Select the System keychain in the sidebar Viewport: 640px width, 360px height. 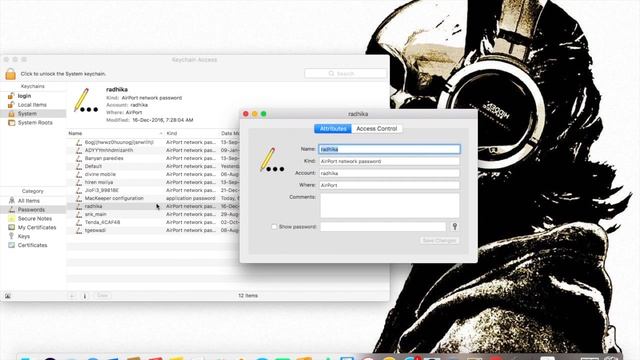tap(33, 113)
